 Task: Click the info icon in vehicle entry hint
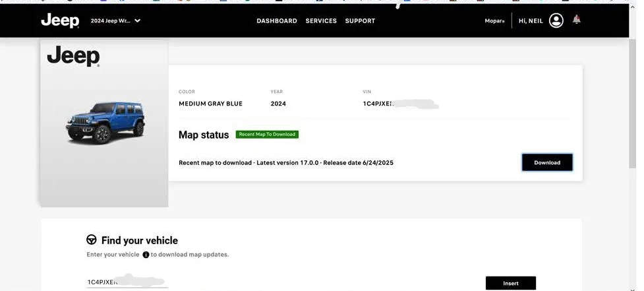146,255
